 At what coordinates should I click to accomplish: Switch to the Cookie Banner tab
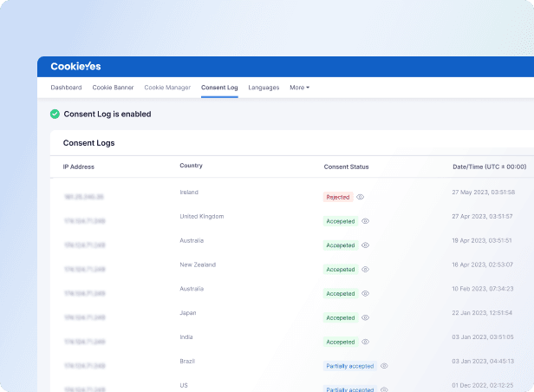coord(113,88)
